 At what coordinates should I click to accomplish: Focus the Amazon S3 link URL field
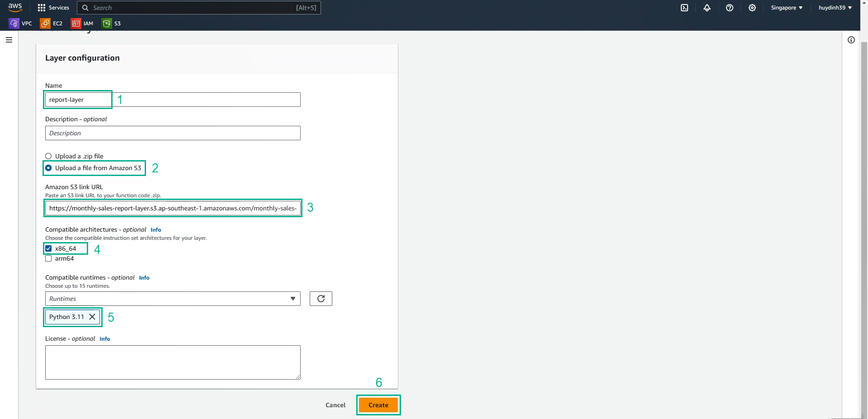coord(173,208)
